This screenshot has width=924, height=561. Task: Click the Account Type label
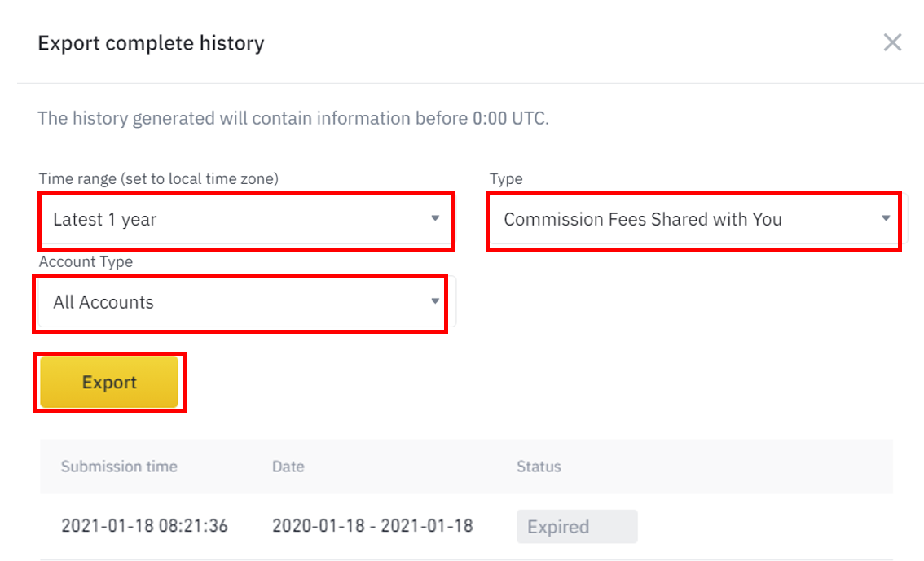point(86,262)
